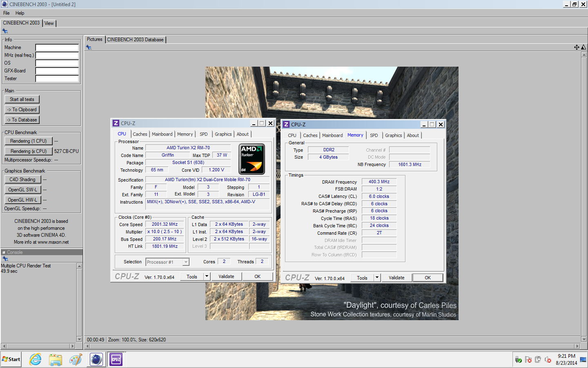588x368 pixels.
Task: Click the clock showing 9:21 PM
Action: click(566, 356)
